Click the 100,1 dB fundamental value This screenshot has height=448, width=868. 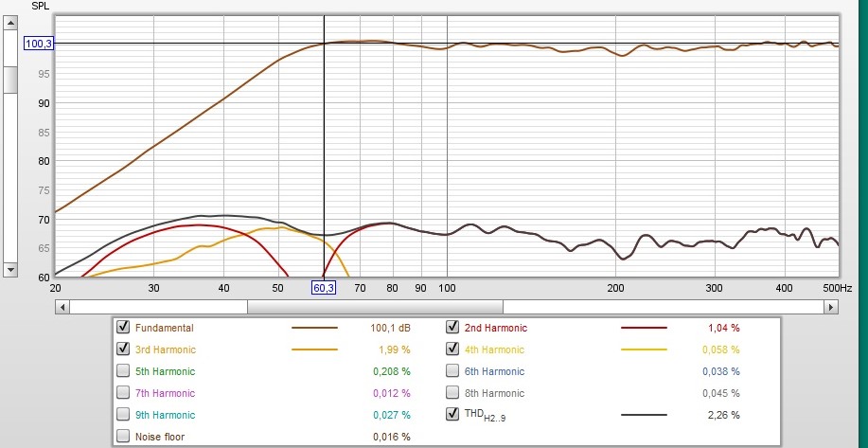pyautogui.click(x=390, y=328)
